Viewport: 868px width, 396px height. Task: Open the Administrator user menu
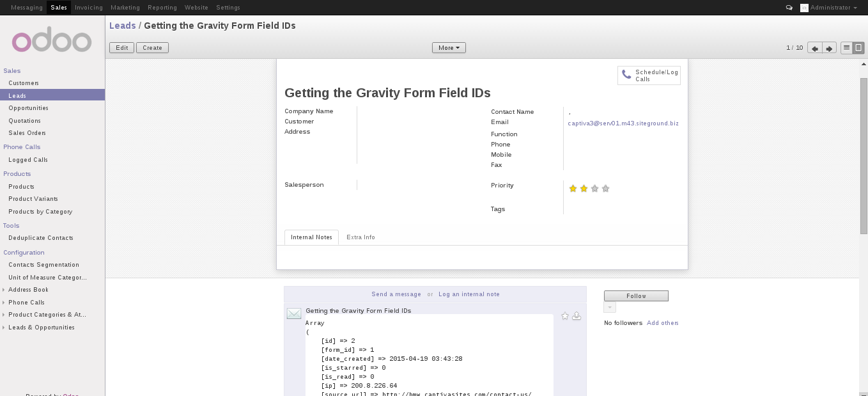click(x=829, y=7)
